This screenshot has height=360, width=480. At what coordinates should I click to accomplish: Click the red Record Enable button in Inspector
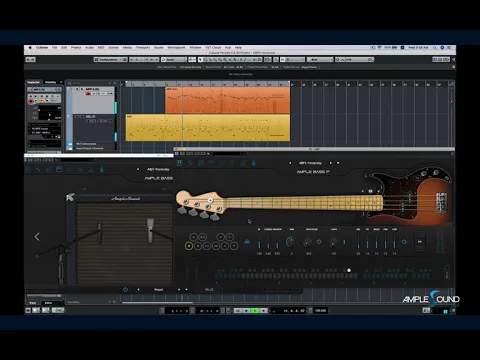click(31, 101)
